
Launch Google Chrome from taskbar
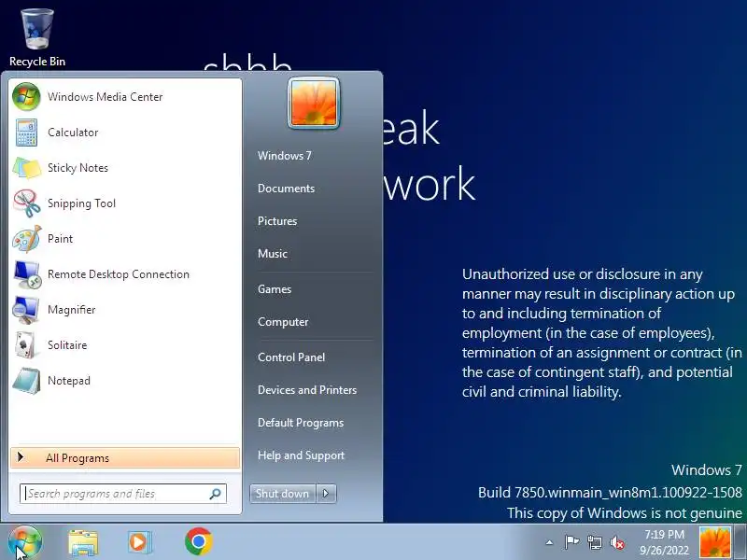point(199,541)
